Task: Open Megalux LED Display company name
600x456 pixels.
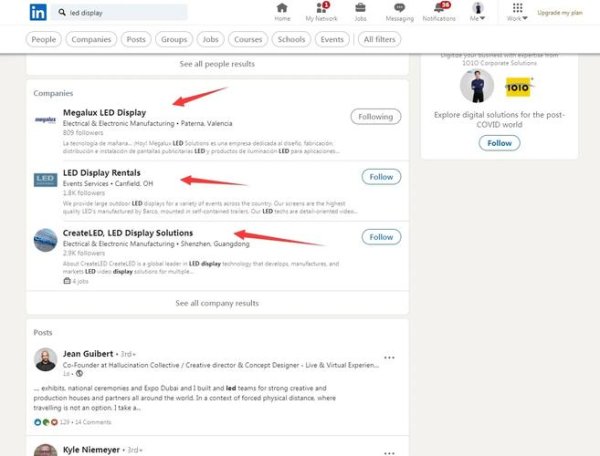Action: (x=104, y=112)
